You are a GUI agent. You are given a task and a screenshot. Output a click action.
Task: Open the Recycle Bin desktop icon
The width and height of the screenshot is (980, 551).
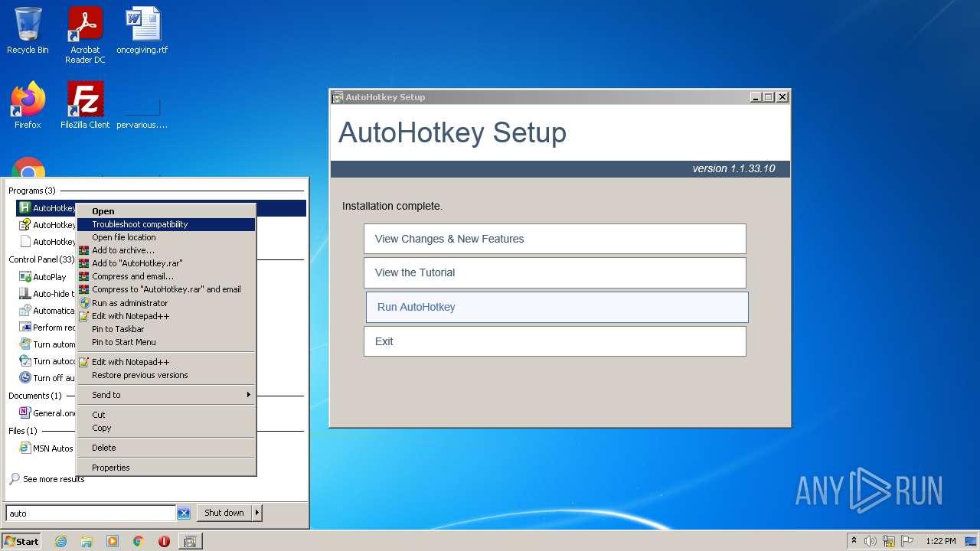click(28, 31)
